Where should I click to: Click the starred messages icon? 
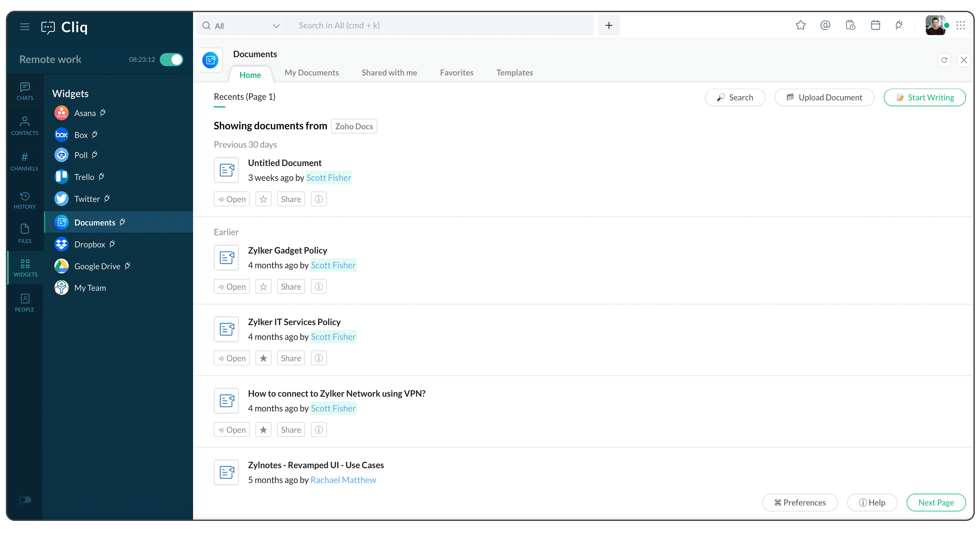[x=800, y=25]
